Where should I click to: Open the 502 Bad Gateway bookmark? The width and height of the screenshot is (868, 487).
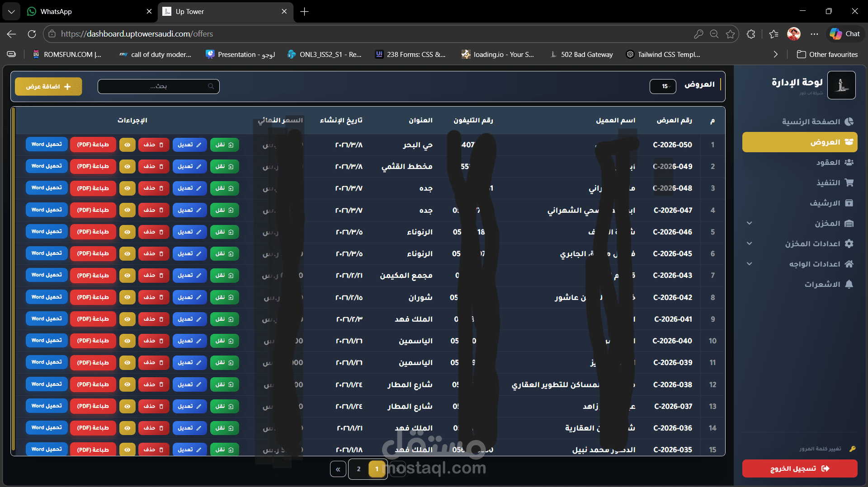(x=581, y=54)
